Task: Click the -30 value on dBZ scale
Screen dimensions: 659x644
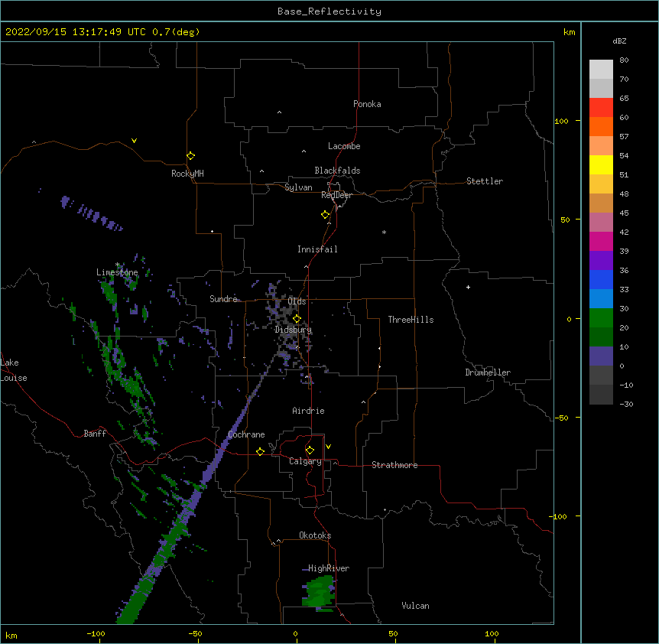Action: coord(626,405)
